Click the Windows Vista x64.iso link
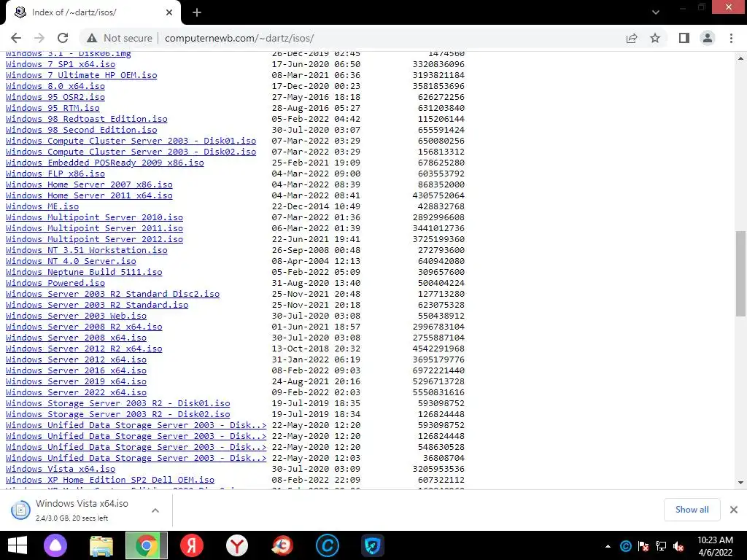 click(61, 470)
